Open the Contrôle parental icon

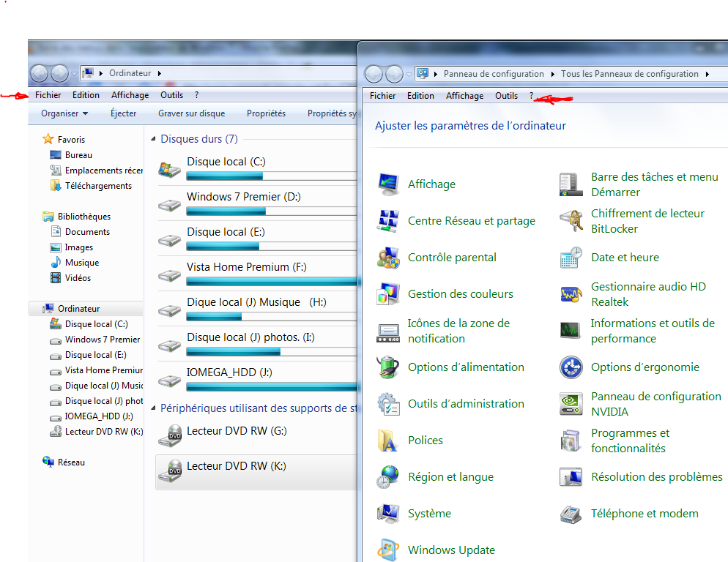tap(388, 258)
